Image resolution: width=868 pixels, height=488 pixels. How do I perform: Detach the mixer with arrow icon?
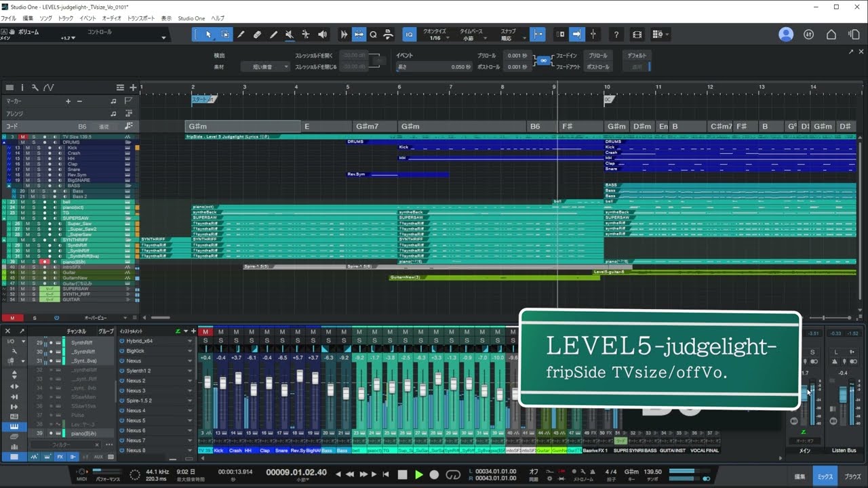coord(22,331)
